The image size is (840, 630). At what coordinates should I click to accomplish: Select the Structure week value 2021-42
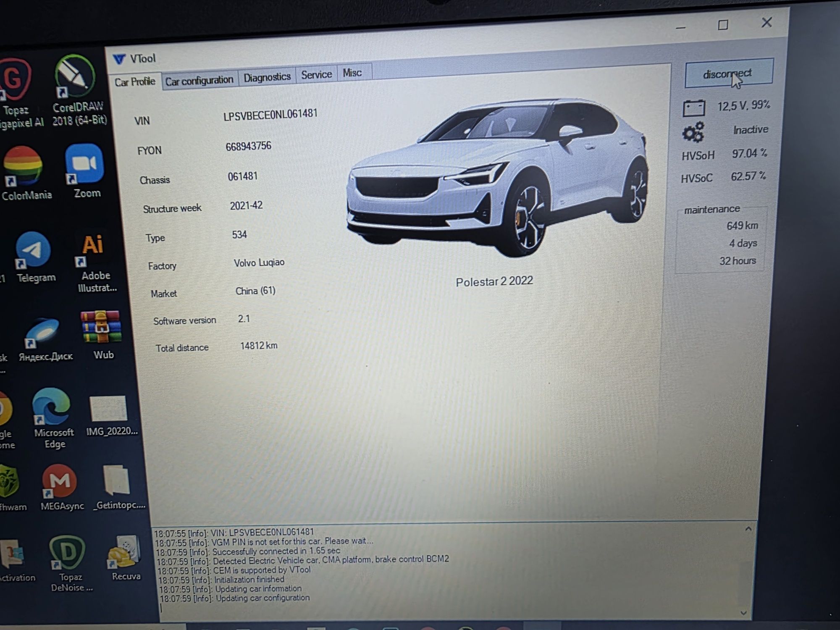pos(246,205)
